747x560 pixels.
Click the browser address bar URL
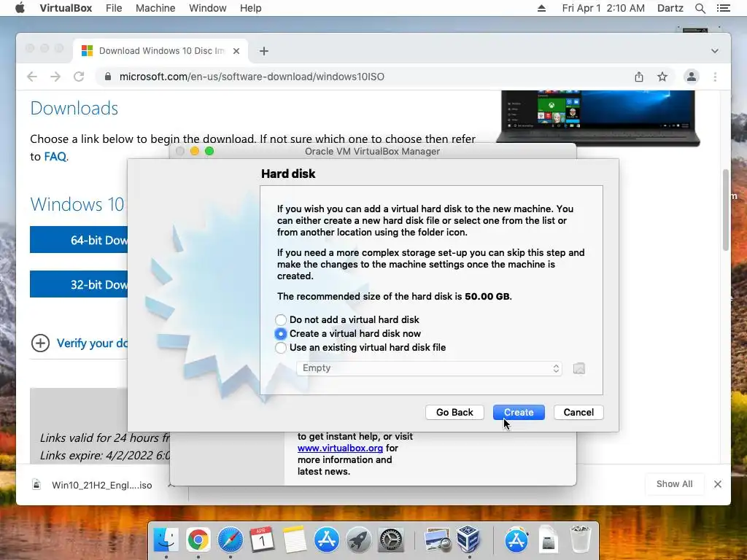pyautogui.click(x=252, y=77)
